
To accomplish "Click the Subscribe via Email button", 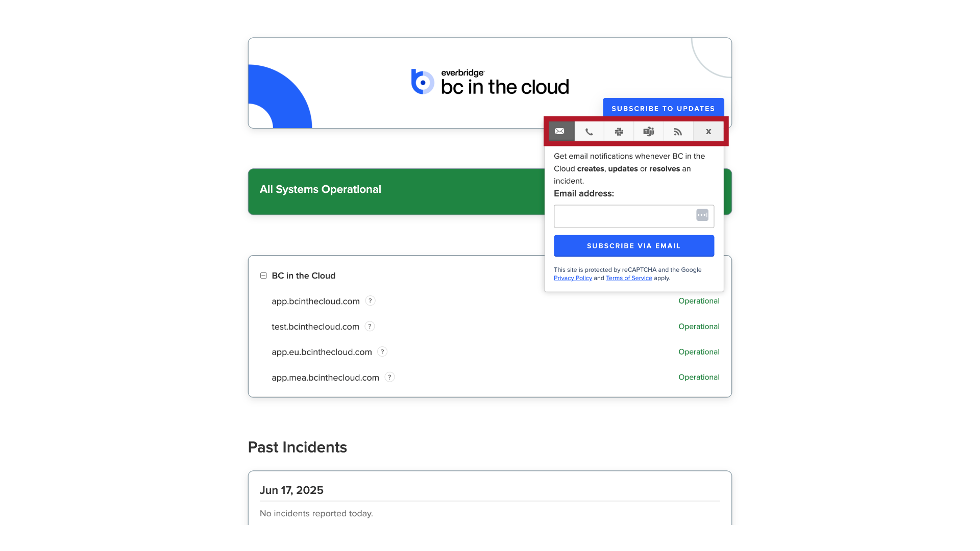I will [633, 246].
